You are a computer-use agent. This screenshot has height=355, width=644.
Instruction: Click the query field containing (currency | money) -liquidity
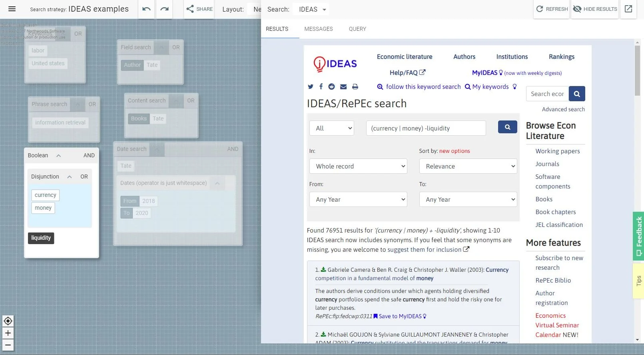(426, 128)
